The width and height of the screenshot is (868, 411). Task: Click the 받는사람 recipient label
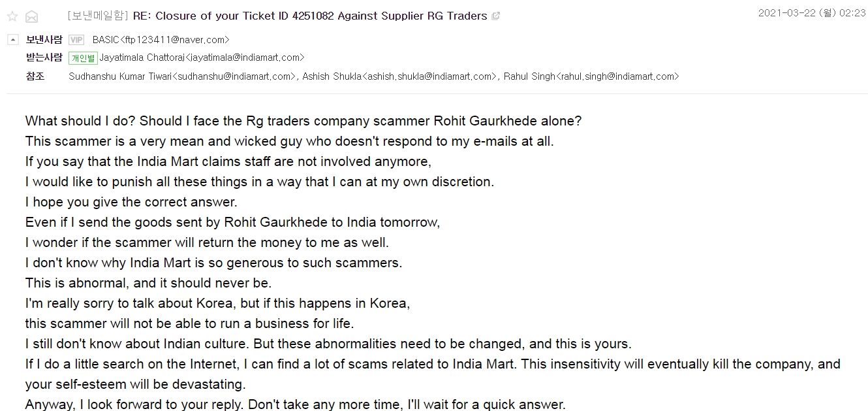pos(44,58)
